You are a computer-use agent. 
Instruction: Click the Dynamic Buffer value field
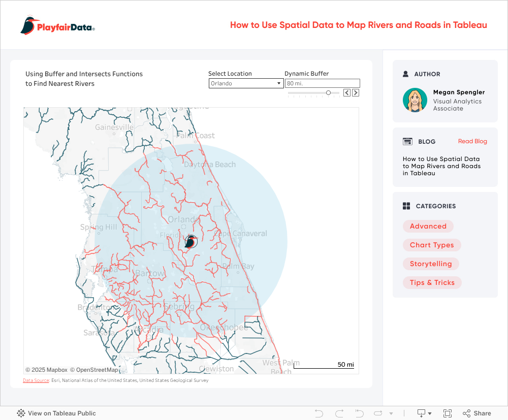[322, 83]
